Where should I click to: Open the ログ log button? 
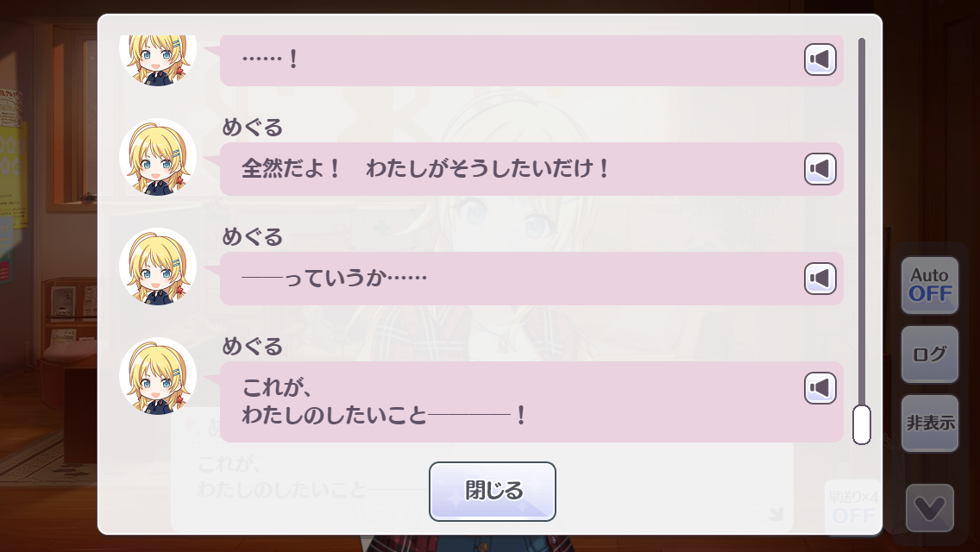(929, 354)
